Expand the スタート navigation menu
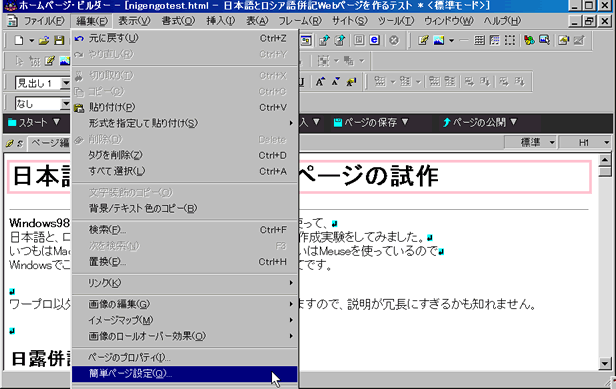This screenshot has width=616, height=389. coord(34,123)
